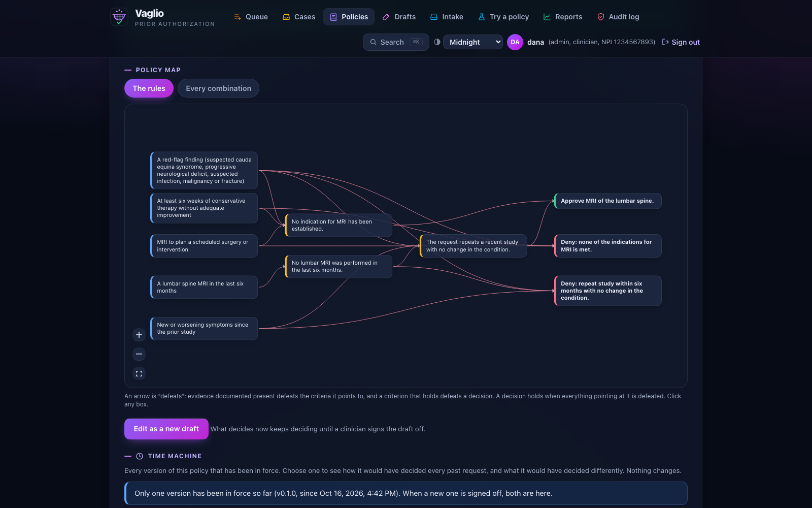812x508 pixels.
Task: Click the ⌘K shortcut badge
Action: (x=416, y=42)
